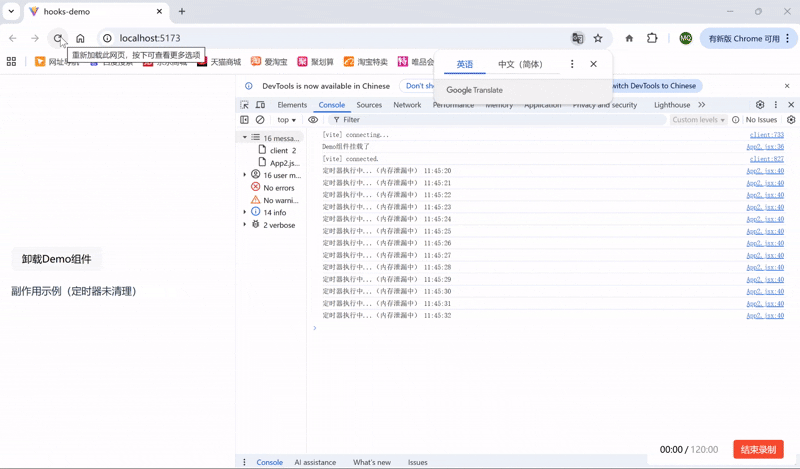Select the 英语 tab in Translate popup
The width and height of the screenshot is (800, 469).
coord(464,64)
